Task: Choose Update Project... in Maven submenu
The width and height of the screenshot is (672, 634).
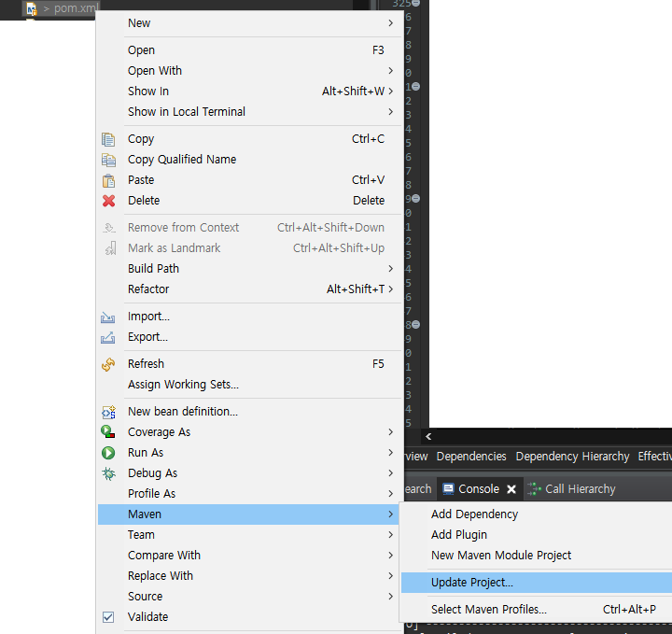Action: (x=537, y=583)
